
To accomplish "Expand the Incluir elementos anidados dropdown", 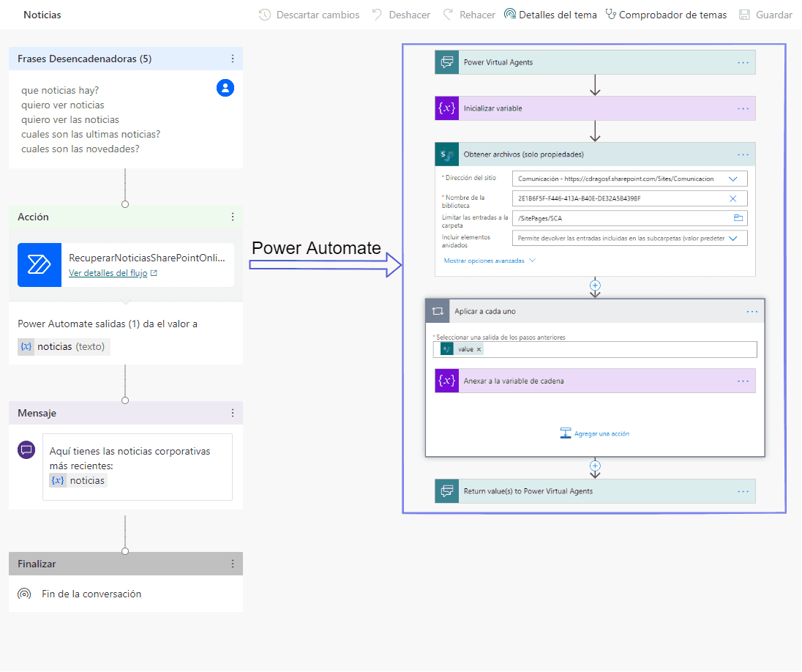I will coord(733,239).
